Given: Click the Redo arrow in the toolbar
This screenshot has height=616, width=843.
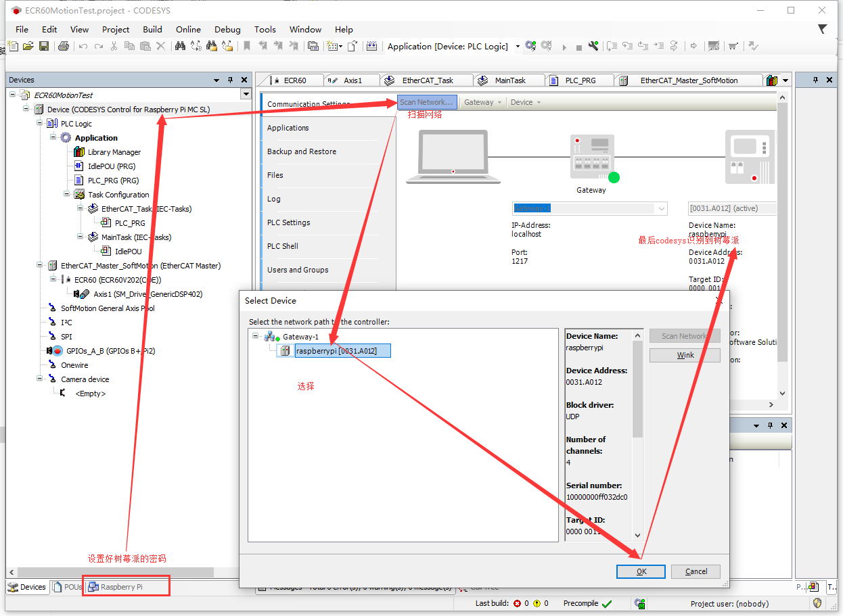Looking at the screenshot, I should click(99, 46).
